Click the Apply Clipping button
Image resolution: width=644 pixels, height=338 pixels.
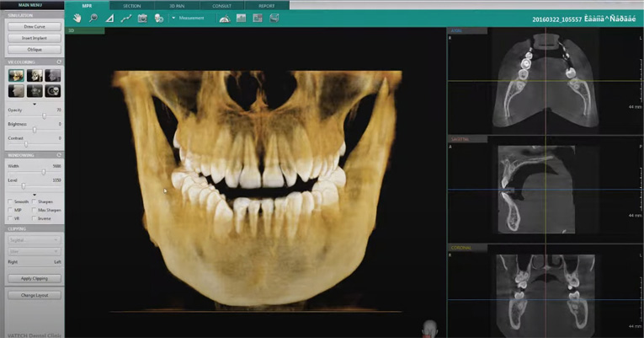click(x=33, y=277)
